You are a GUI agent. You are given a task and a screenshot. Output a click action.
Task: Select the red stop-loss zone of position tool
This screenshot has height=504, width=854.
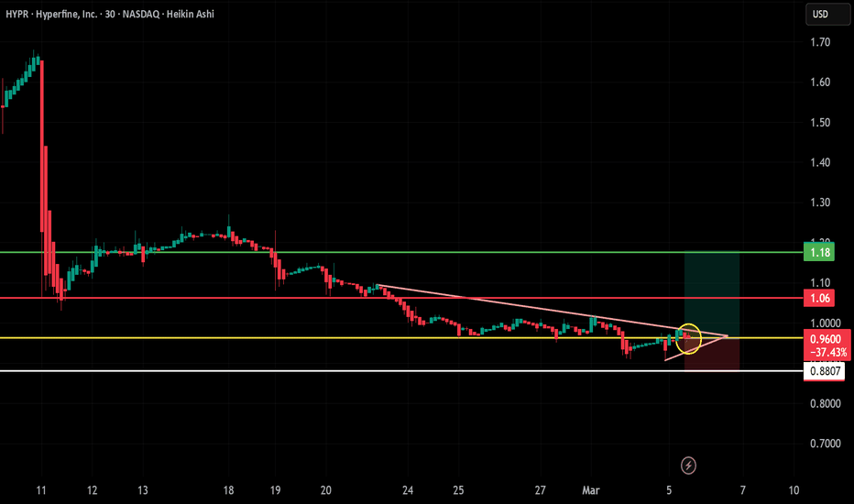pos(712,354)
